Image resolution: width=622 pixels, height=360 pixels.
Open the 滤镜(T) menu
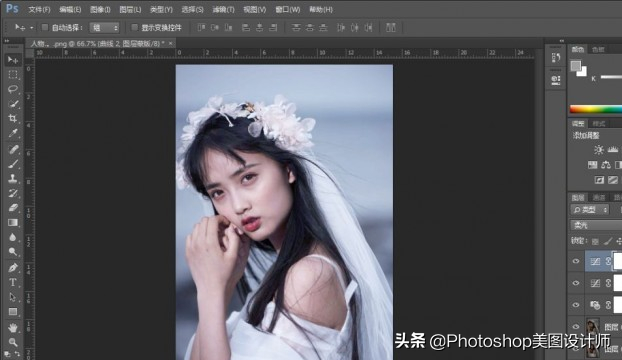tap(223, 9)
